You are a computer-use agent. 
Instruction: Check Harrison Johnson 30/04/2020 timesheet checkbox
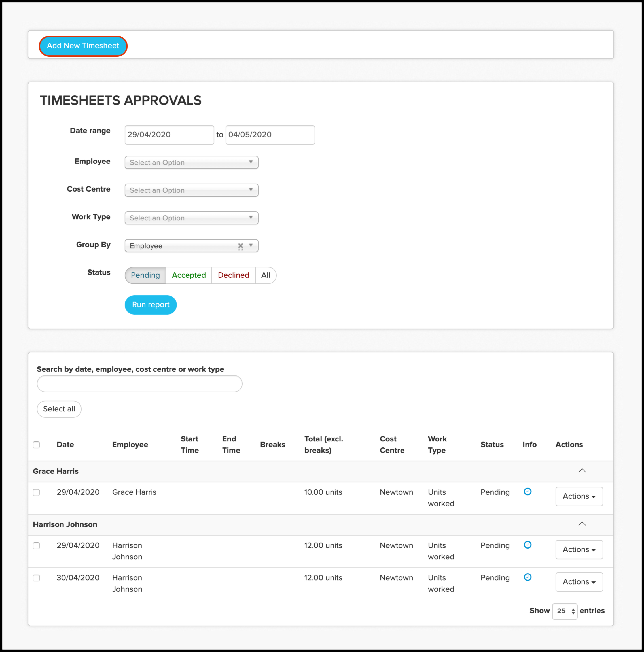coord(37,578)
